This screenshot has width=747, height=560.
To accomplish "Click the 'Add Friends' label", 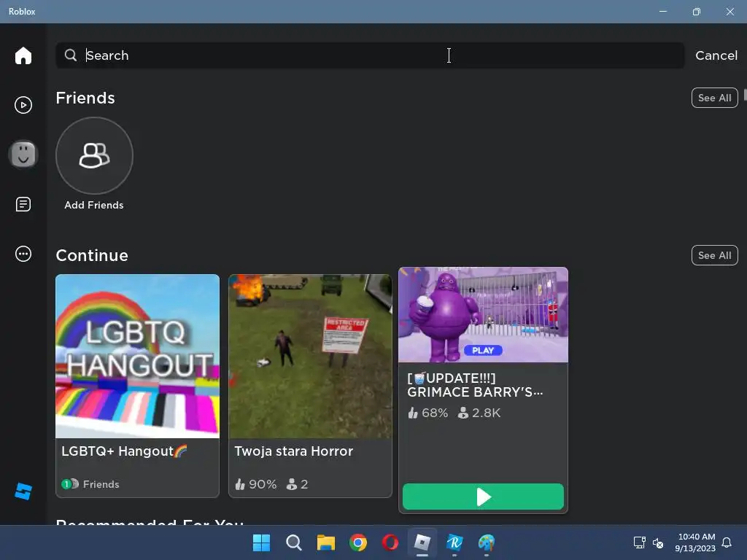I will click(94, 205).
